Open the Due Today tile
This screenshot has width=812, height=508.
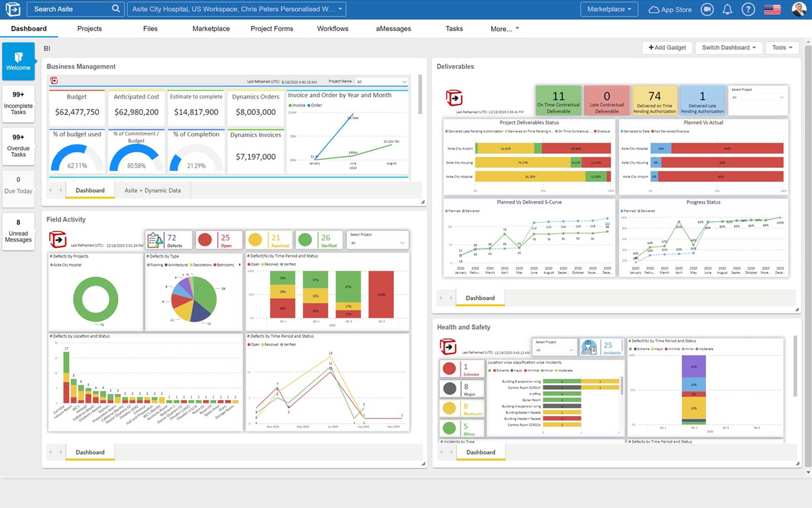click(x=18, y=189)
